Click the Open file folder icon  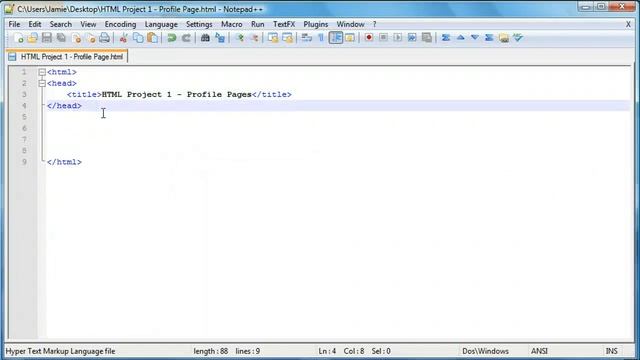32,38
